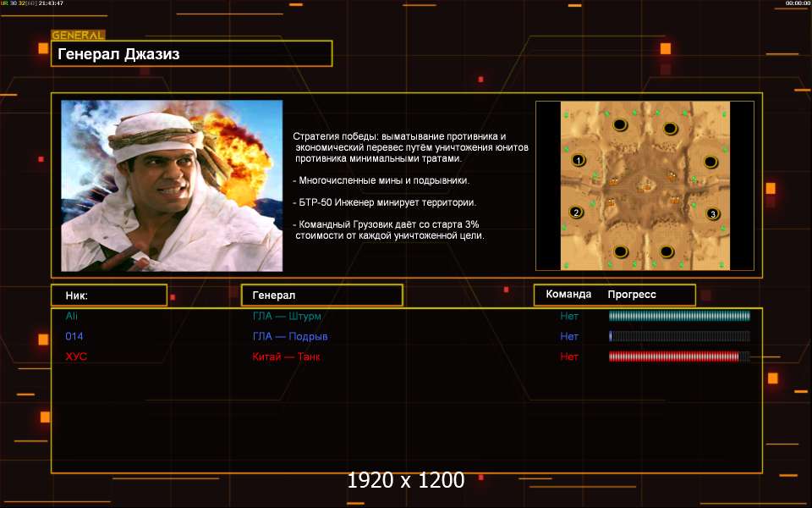Select player nickname '014'

74,336
